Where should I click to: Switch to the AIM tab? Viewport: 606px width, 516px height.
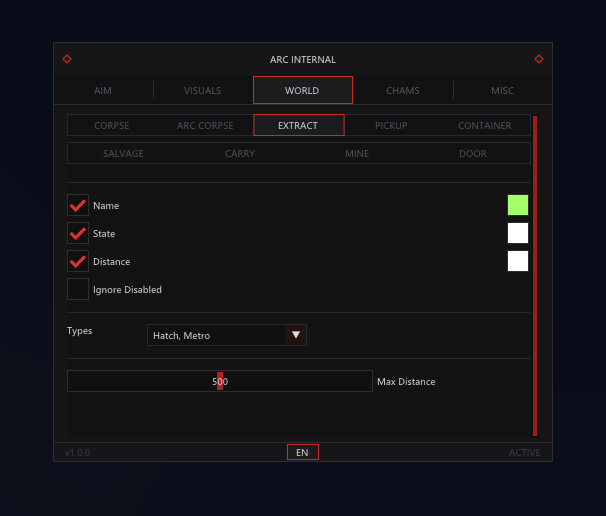[103, 90]
